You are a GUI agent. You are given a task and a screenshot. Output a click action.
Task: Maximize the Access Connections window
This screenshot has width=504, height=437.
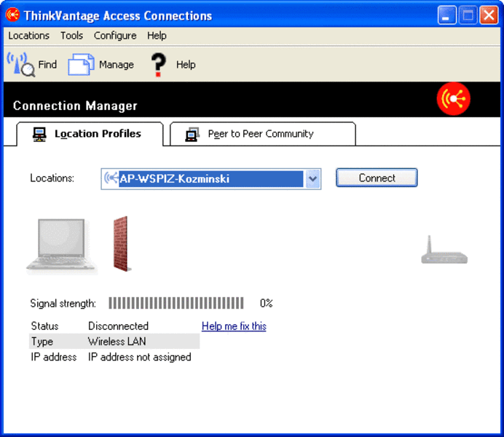pyautogui.click(x=468, y=15)
